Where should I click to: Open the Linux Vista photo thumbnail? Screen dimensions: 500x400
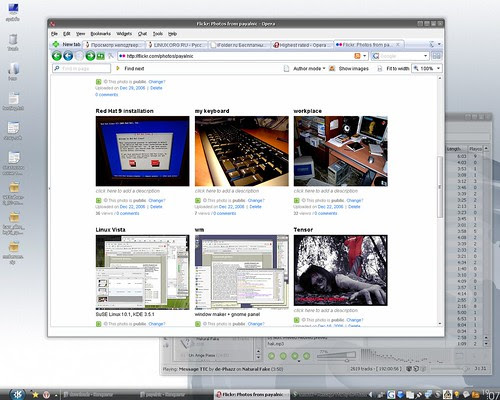(x=142, y=272)
